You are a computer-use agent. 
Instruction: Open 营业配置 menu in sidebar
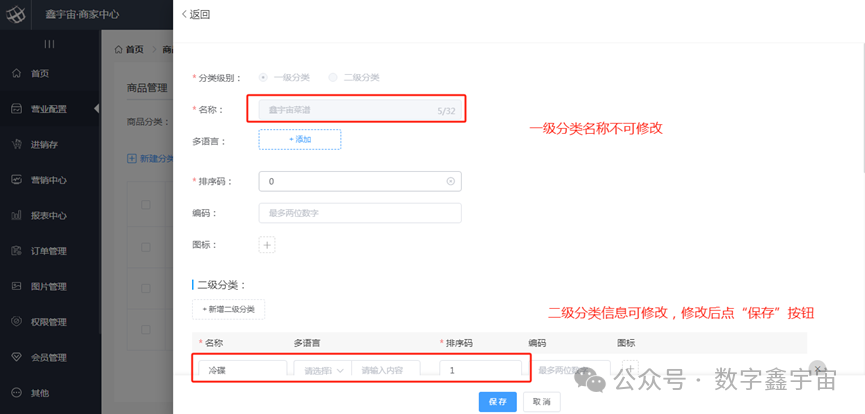click(x=50, y=109)
